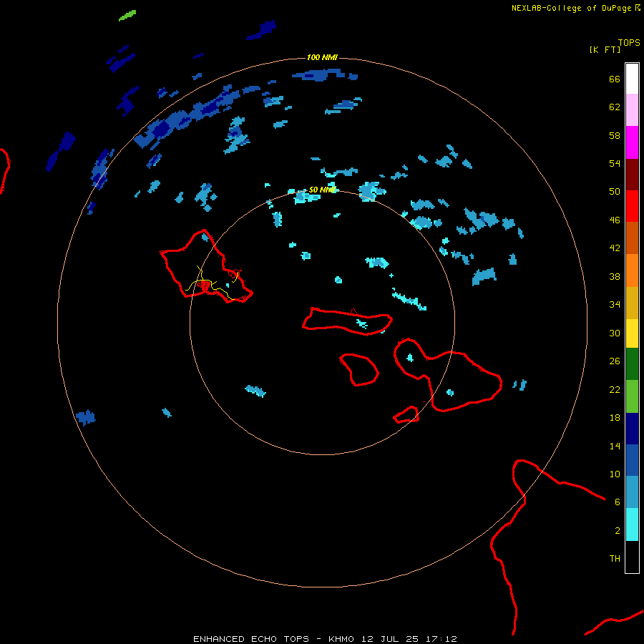644x644 pixels.
Task: Click the white swatch in the tops legend
Action: pyautogui.click(x=632, y=79)
